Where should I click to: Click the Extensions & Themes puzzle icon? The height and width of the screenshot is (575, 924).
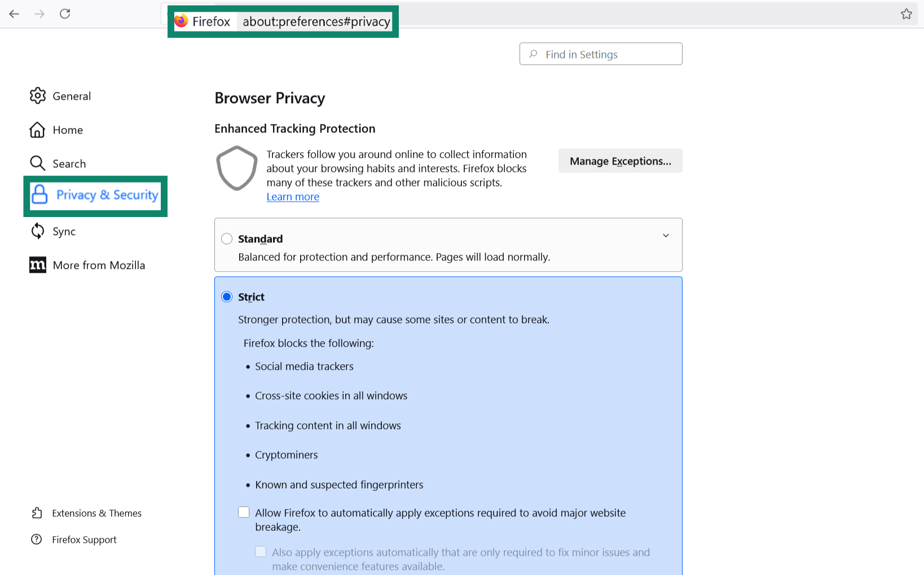(x=37, y=513)
